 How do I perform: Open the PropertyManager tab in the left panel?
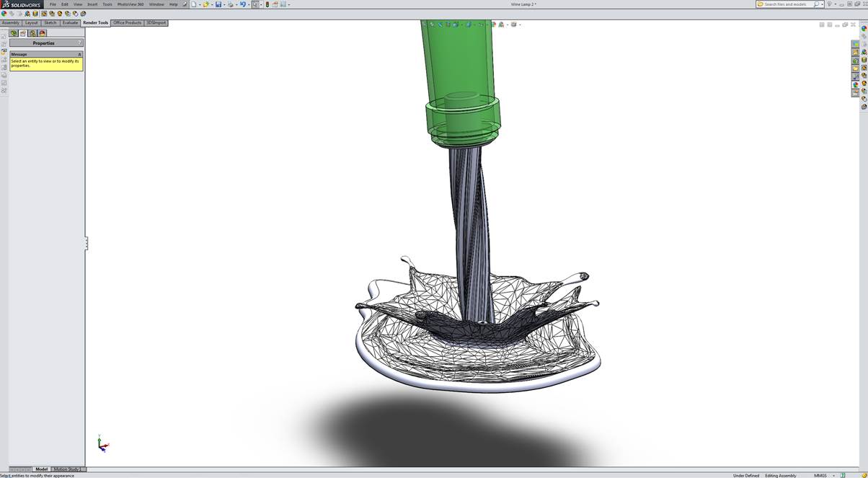pyautogui.click(x=23, y=33)
